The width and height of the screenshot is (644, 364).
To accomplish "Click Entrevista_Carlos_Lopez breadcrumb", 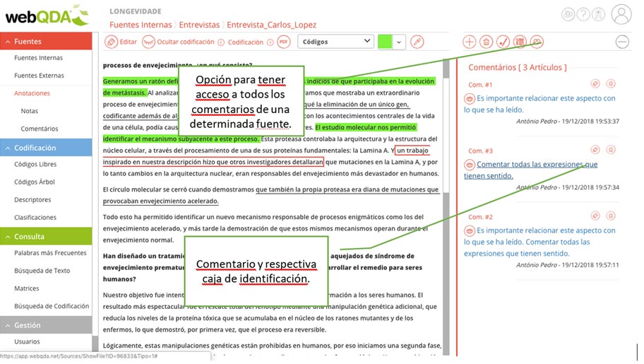I will coord(271,25).
